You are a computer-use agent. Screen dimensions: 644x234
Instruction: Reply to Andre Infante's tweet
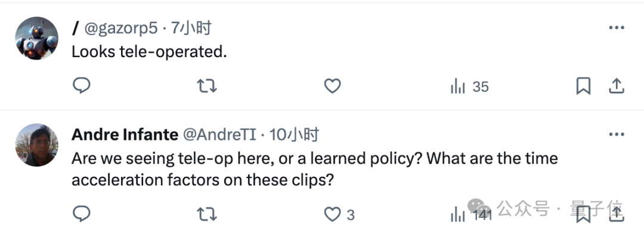click(81, 214)
